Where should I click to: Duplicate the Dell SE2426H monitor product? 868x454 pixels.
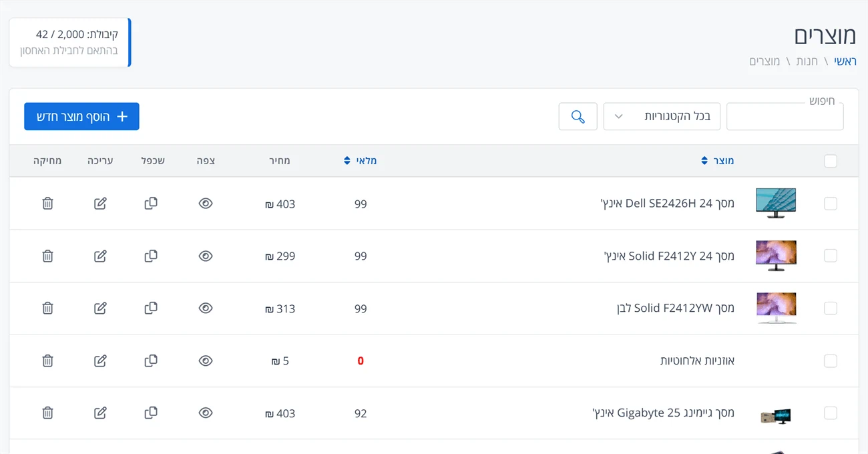tap(151, 203)
